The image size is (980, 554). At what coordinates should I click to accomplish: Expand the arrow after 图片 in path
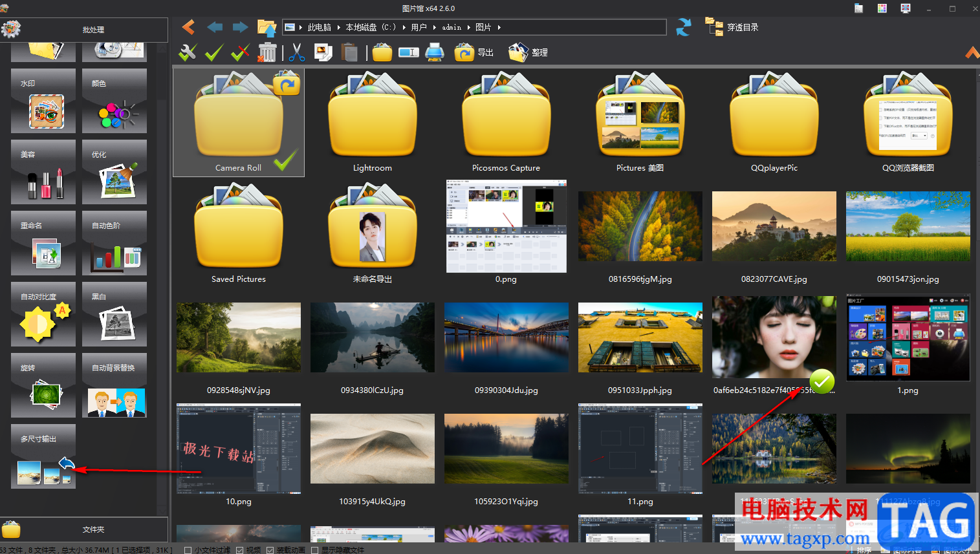tap(499, 27)
